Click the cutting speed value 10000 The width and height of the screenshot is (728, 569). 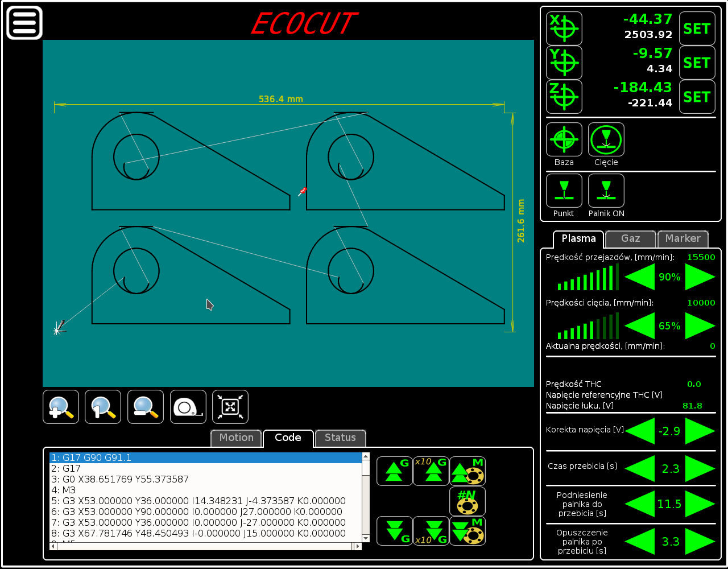701,303
